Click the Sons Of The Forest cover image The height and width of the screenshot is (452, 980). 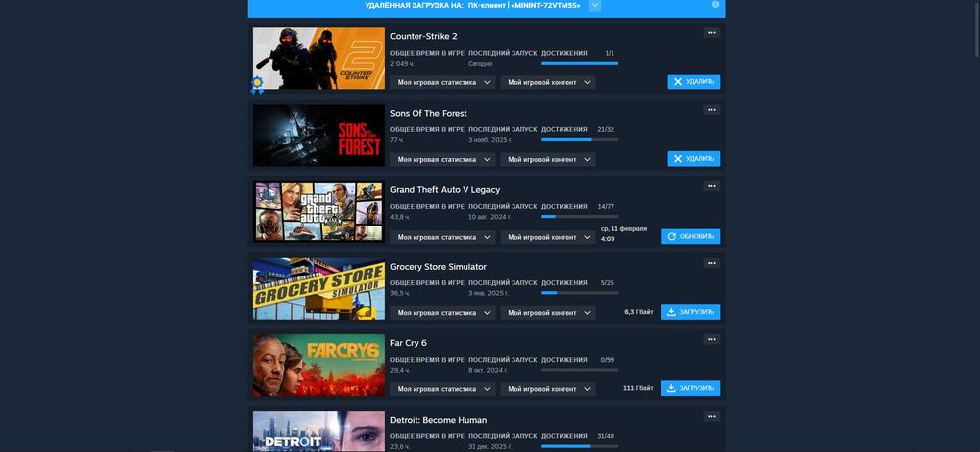(318, 135)
